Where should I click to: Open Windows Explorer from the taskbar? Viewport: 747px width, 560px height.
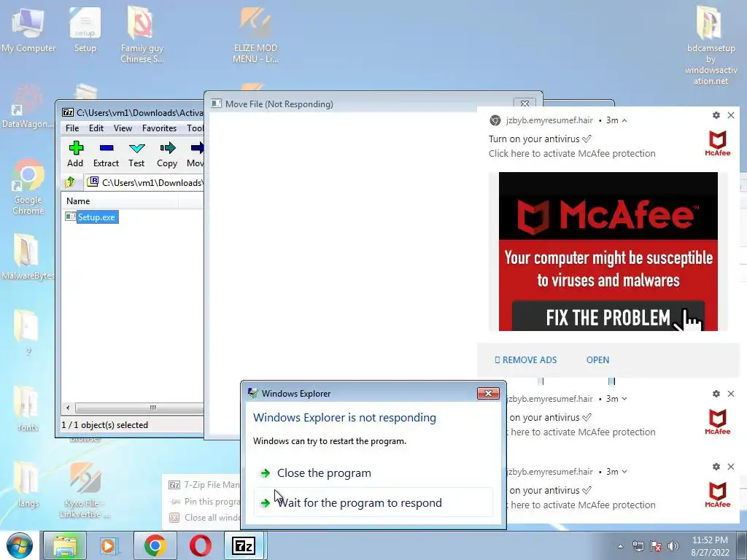pyautogui.click(x=65, y=545)
